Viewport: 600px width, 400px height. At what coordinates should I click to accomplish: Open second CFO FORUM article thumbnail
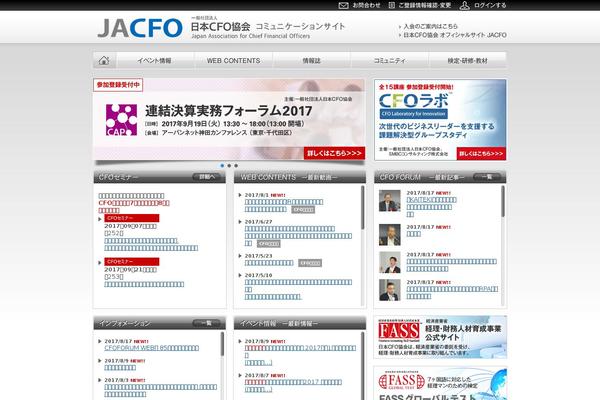point(390,235)
